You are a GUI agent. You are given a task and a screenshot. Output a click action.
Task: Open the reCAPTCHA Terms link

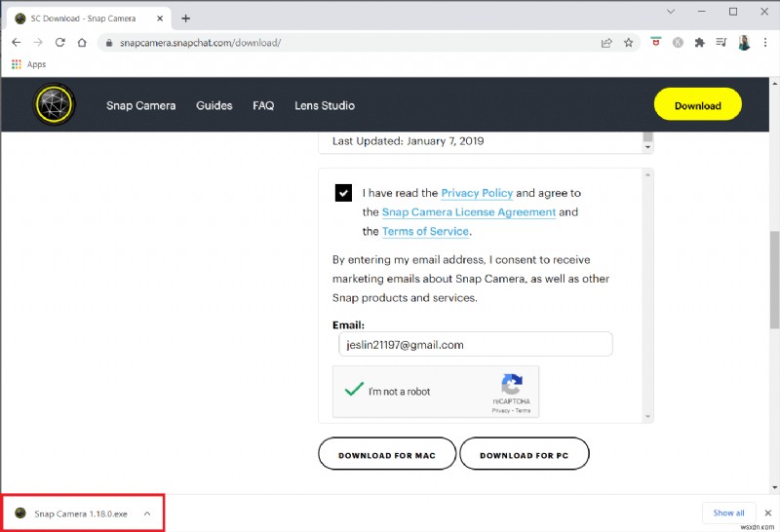[x=523, y=410]
